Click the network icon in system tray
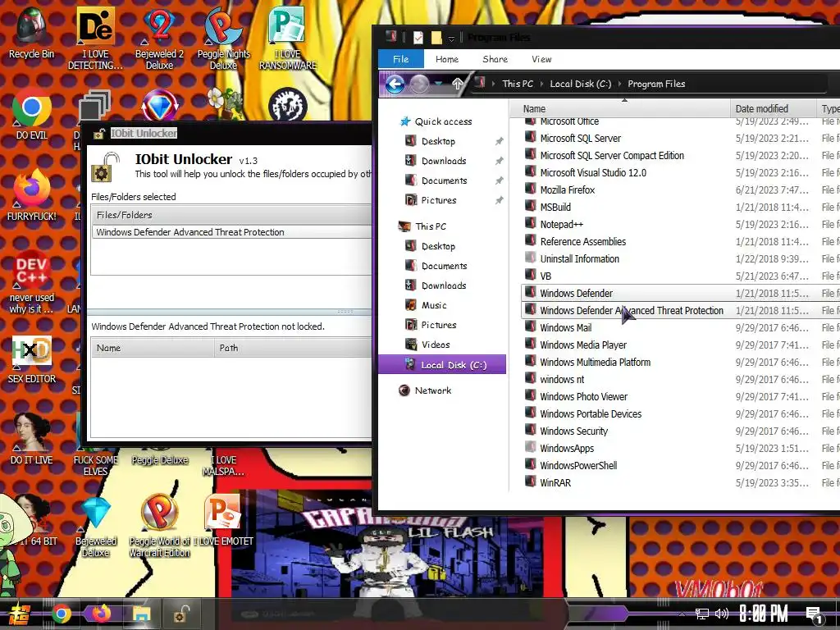The height and width of the screenshot is (630, 840). pos(701,614)
